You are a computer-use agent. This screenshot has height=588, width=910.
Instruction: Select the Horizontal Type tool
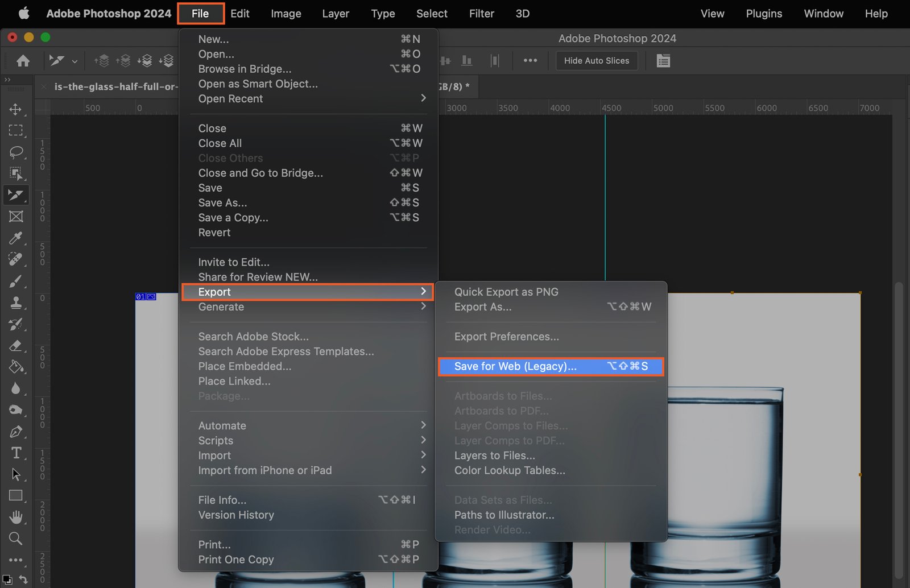click(x=15, y=453)
